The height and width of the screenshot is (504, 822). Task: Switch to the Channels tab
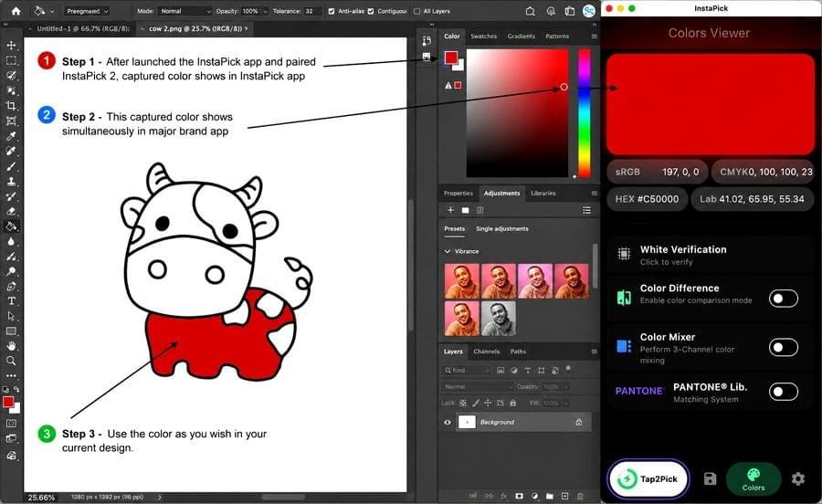click(487, 352)
